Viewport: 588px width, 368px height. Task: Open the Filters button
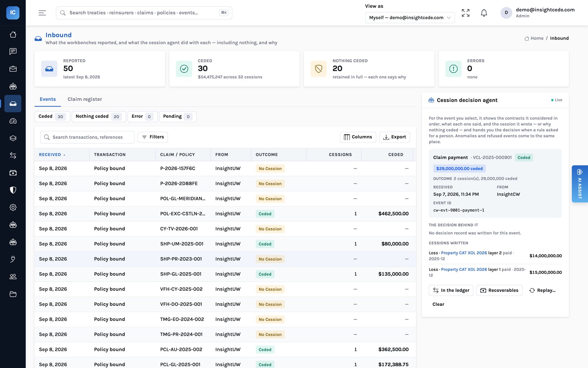point(153,137)
